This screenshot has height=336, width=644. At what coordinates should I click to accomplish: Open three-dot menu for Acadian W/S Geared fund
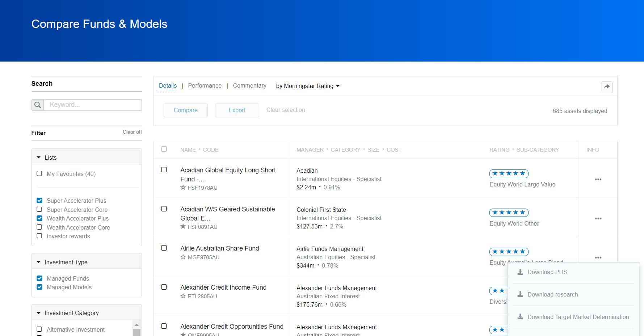[598, 218]
